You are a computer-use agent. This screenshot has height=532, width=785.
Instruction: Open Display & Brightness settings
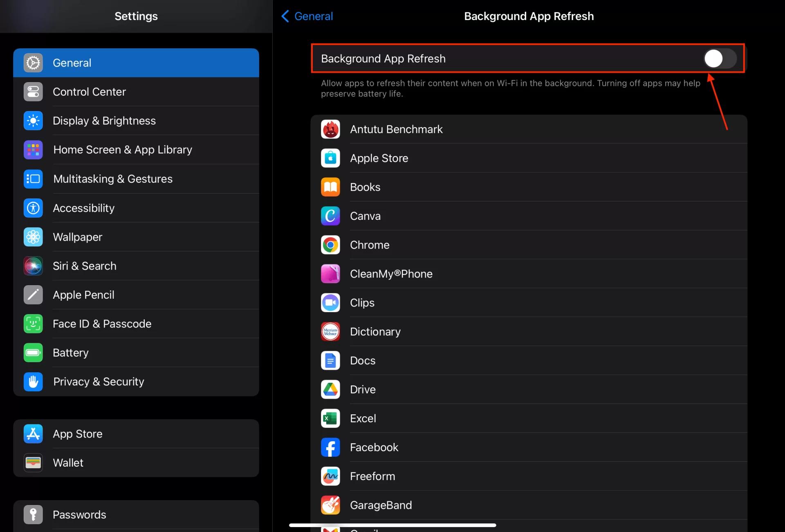coord(136,121)
